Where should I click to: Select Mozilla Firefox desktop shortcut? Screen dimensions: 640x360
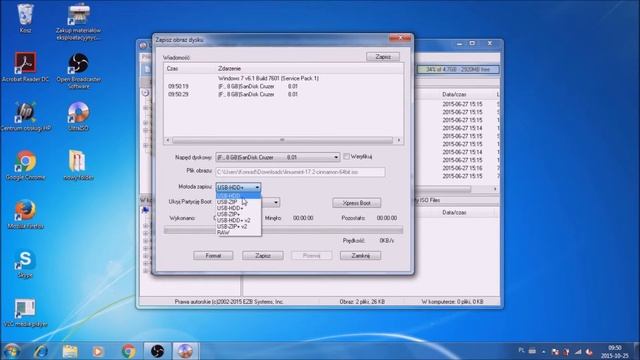25,214
